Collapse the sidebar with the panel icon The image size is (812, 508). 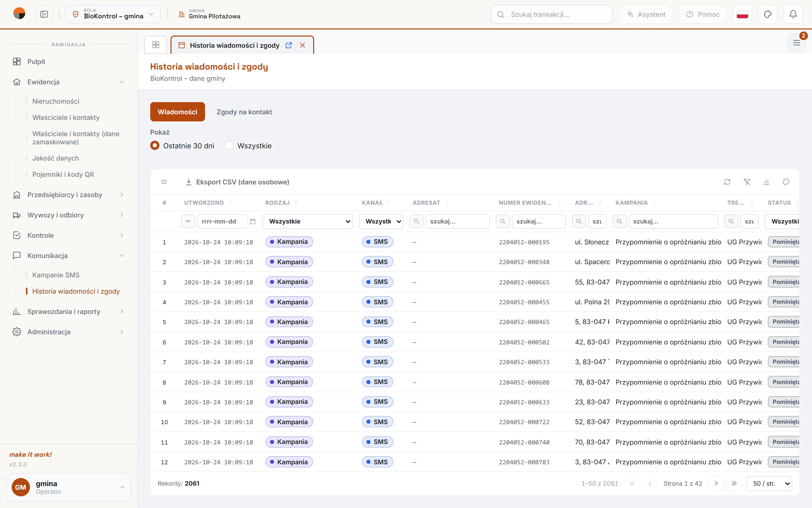pyautogui.click(x=44, y=14)
